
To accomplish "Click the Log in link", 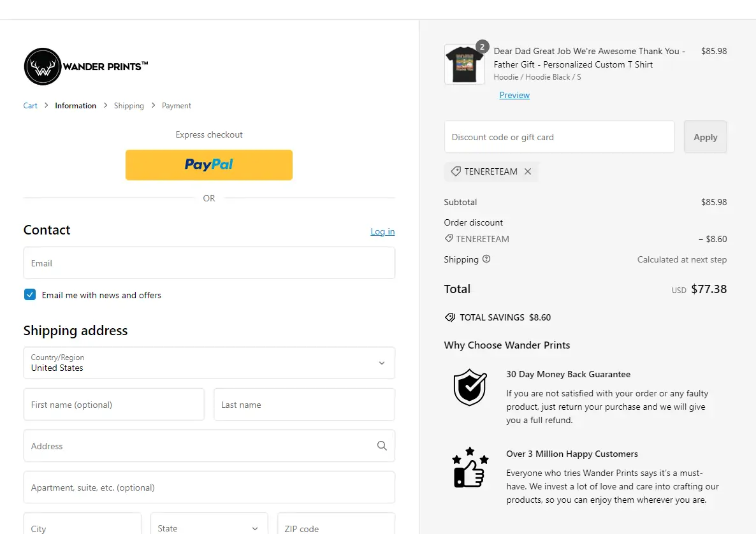I will (382, 231).
